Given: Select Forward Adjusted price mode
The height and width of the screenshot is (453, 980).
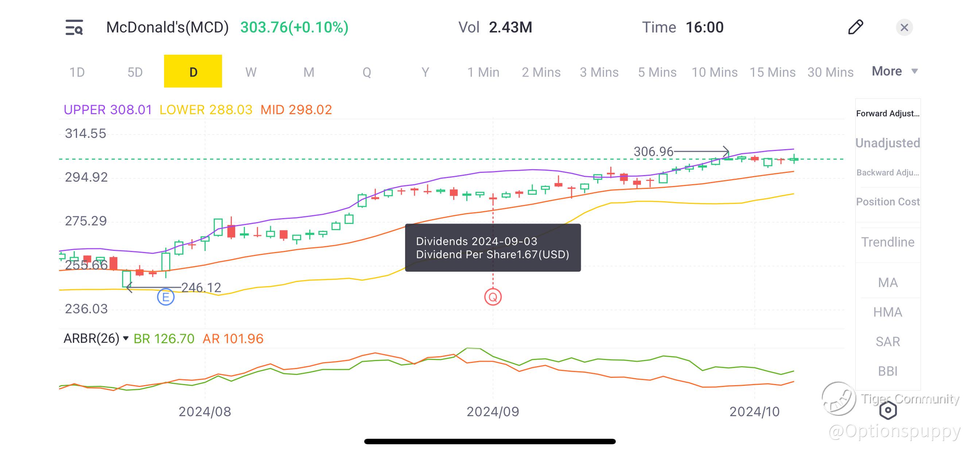Looking at the screenshot, I should pyautogui.click(x=887, y=113).
